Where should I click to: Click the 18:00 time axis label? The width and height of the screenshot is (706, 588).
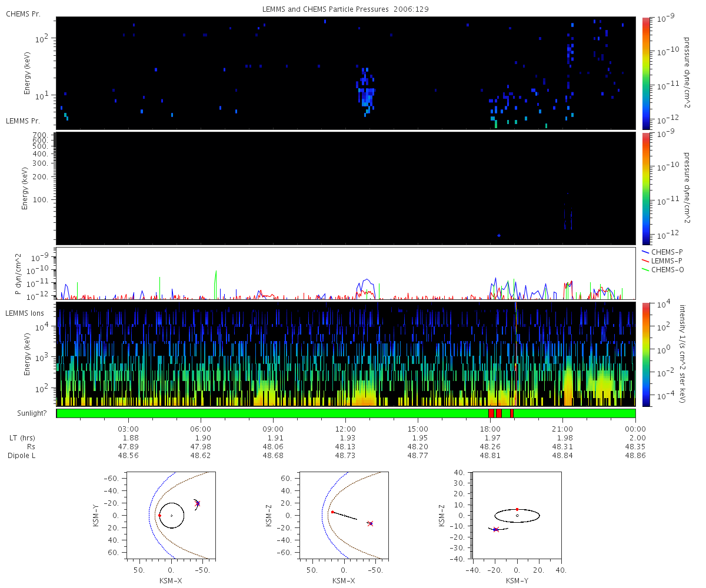coord(490,429)
